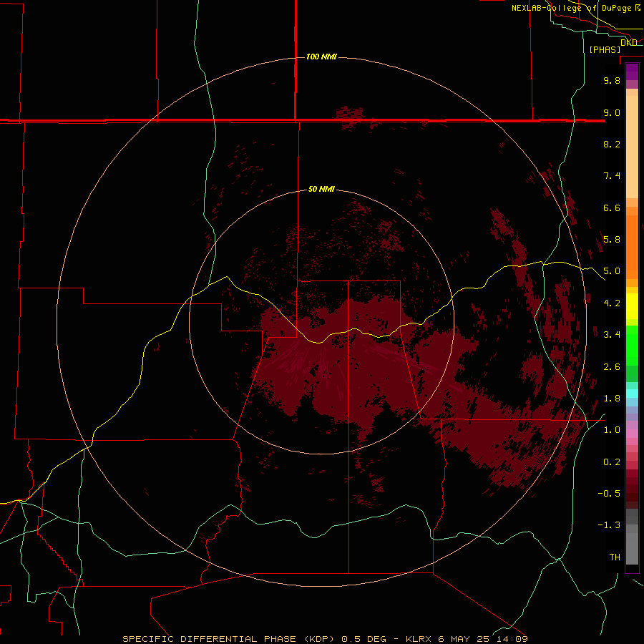This screenshot has height=644, width=644.
Task: Click the [PHAS] units label
Action: pyautogui.click(x=605, y=49)
